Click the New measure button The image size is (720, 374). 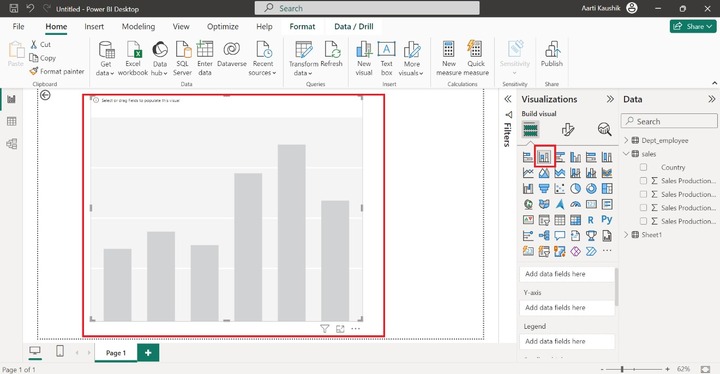coord(449,58)
